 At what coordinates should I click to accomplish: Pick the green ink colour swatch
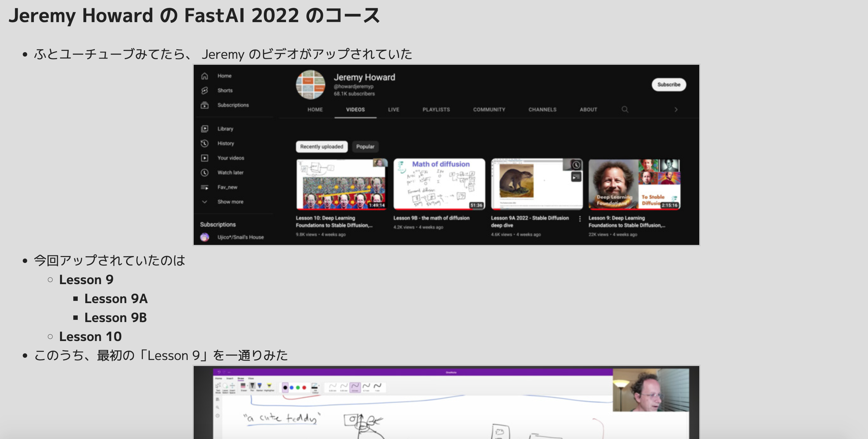[x=298, y=388]
